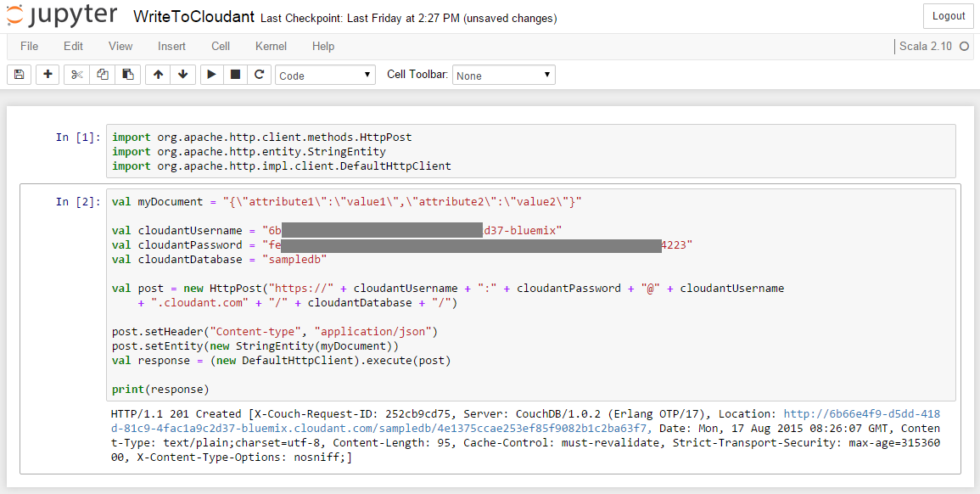Click the In [1] prompt label
Viewport: 980px width, 494px height.
click(78, 137)
